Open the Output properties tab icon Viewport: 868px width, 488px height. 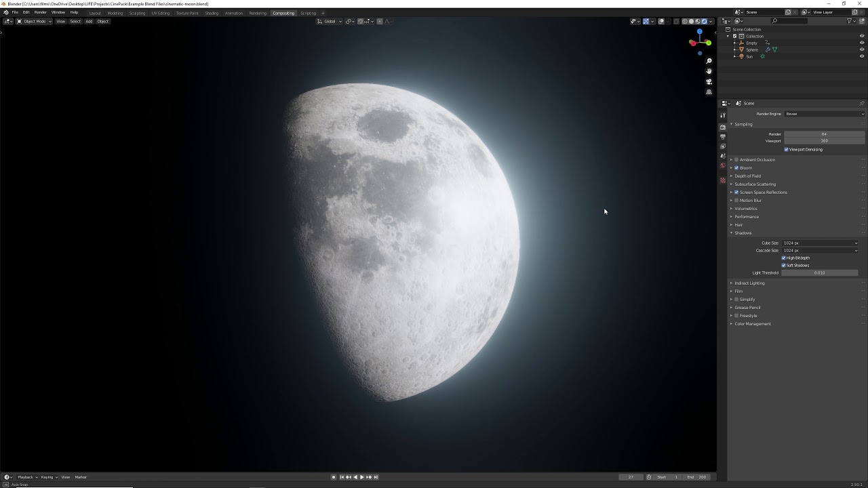(723, 137)
